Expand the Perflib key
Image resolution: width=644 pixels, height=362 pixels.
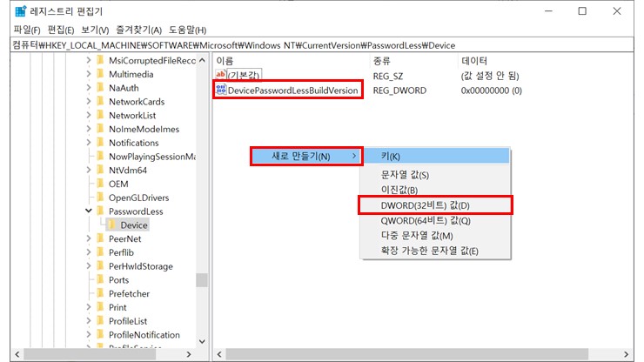click(x=89, y=252)
